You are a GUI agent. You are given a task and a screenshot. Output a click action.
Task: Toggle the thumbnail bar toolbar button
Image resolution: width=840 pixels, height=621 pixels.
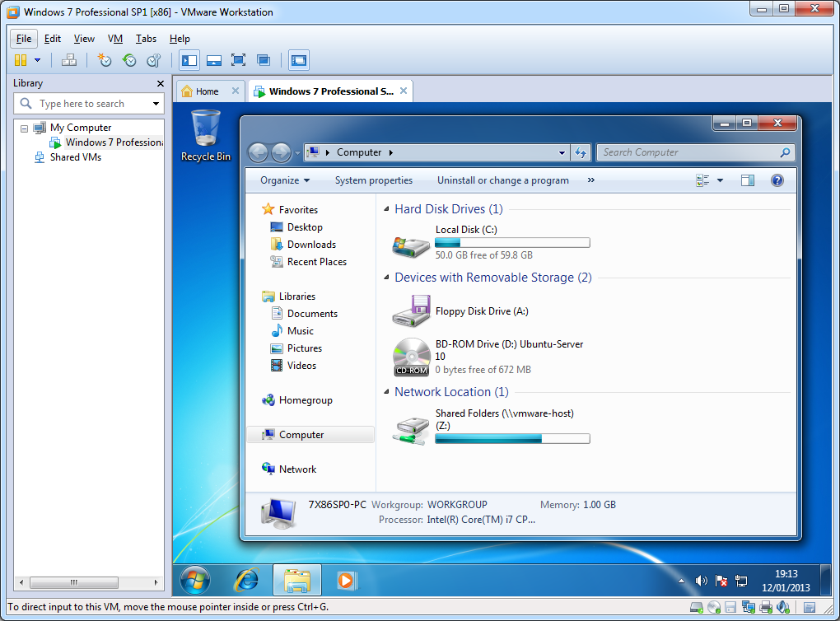[x=214, y=60]
